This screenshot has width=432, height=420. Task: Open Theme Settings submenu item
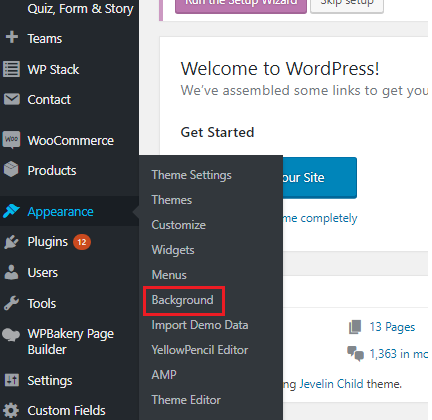click(x=191, y=175)
